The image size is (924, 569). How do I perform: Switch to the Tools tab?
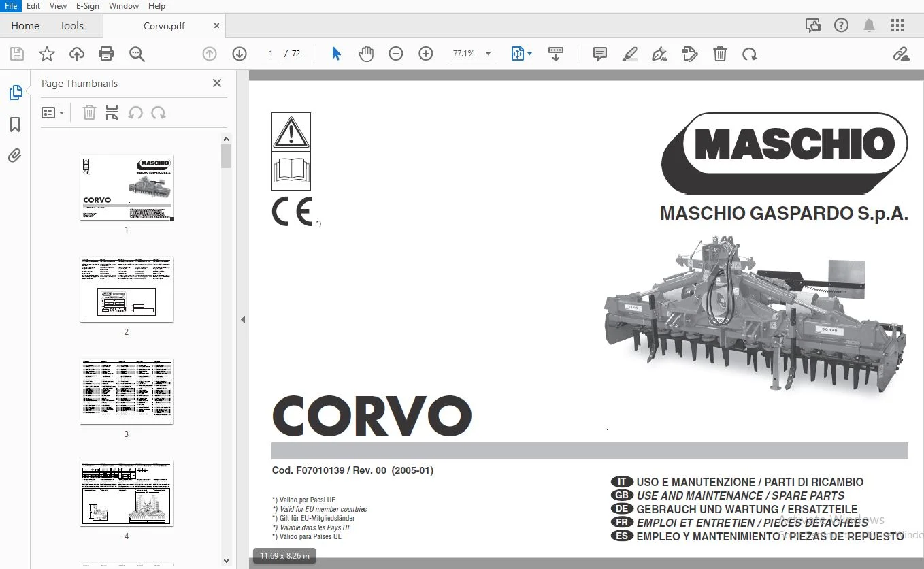71,26
